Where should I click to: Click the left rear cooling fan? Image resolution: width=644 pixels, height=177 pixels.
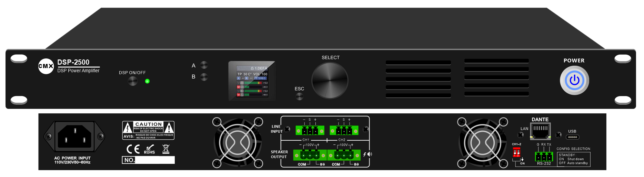click(x=238, y=142)
